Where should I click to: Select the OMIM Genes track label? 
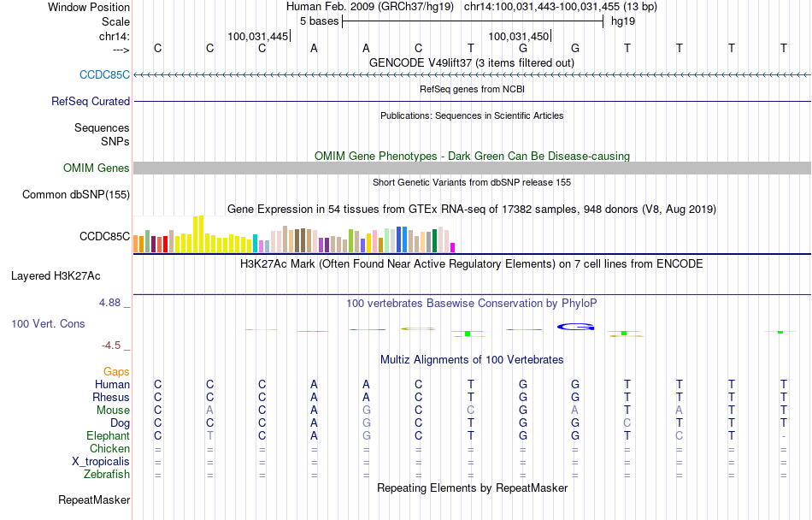click(x=96, y=168)
